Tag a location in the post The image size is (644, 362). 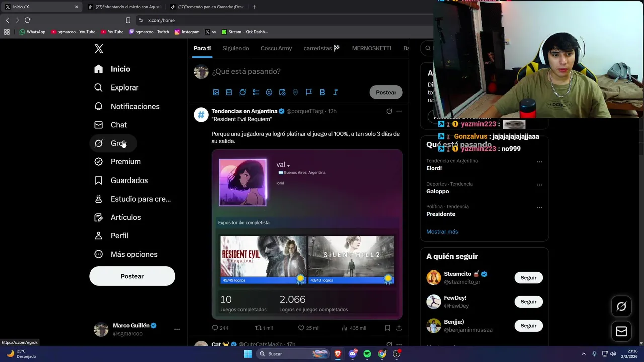coord(295,92)
